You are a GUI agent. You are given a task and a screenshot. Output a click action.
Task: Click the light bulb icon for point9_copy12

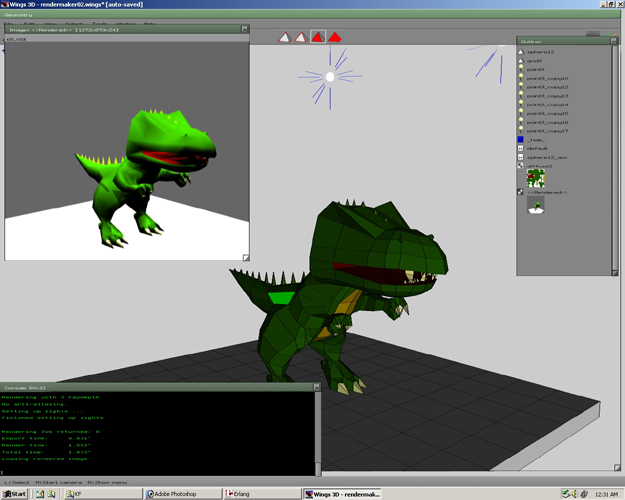pos(521,87)
